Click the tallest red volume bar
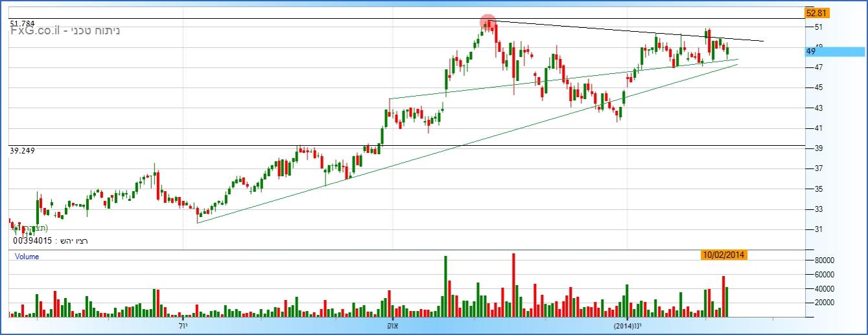This screenshot has height=335, width=868. click(513, 285)
